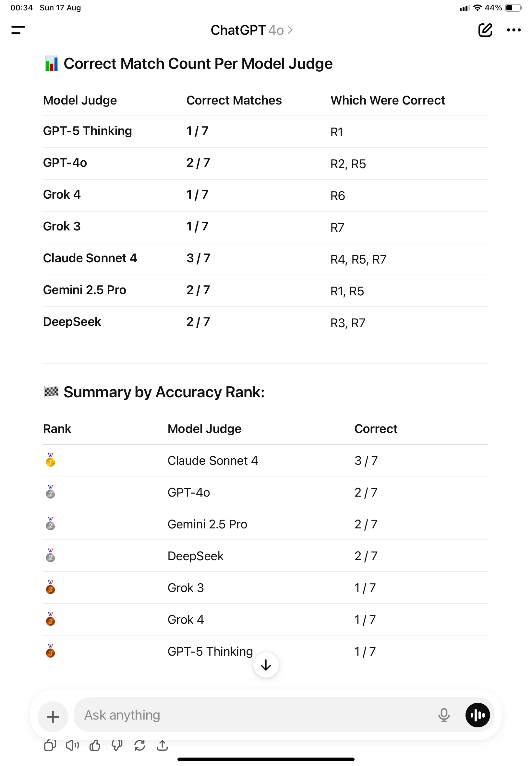Tap the battery status indicator

(x=513, y=8)
